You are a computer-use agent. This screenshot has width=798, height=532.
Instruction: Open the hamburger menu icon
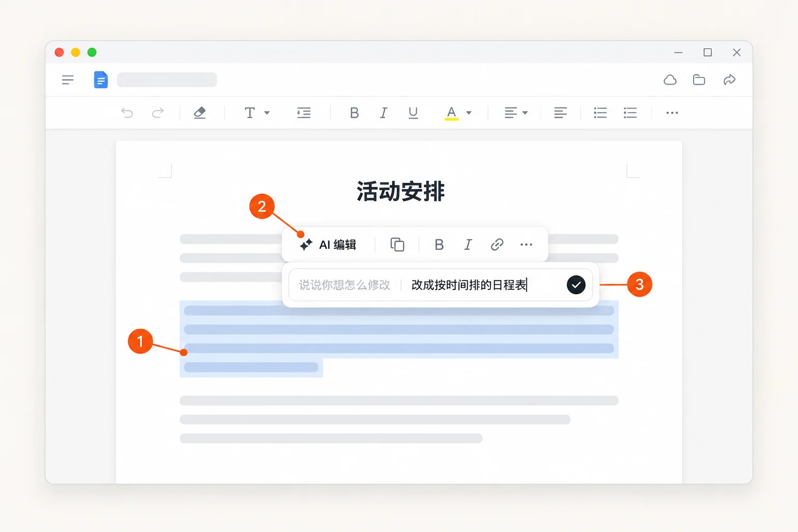pyautogui.click(x=68, y=80)
